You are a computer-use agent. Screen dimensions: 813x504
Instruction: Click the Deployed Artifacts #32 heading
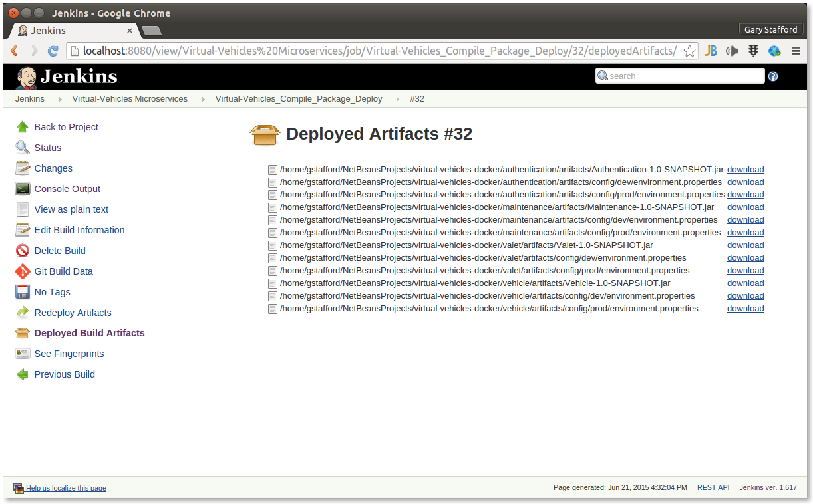[379, 134]
